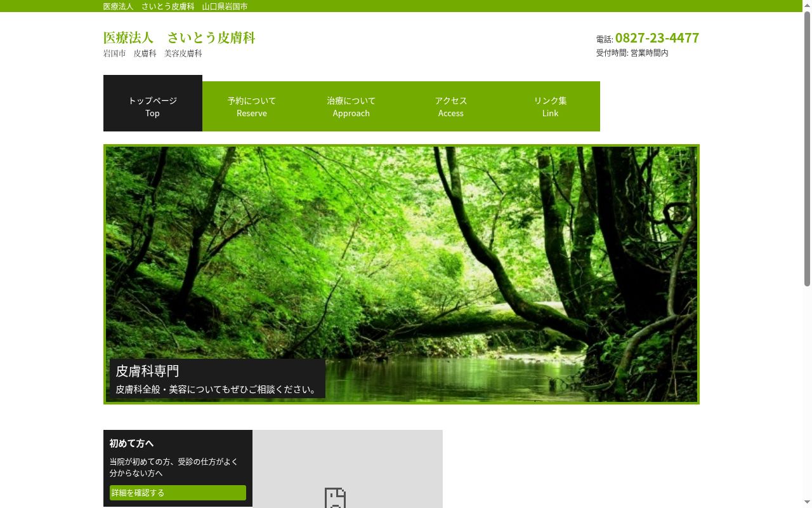812x508 pixels.
Task: Open the リンク集 Link page
Action: point(550,107)
